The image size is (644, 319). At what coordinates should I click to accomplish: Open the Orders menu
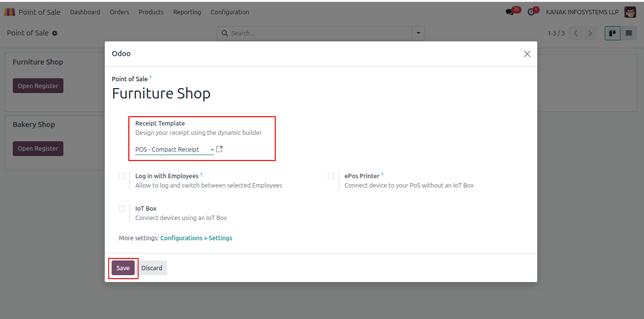(x=119, y=12)
